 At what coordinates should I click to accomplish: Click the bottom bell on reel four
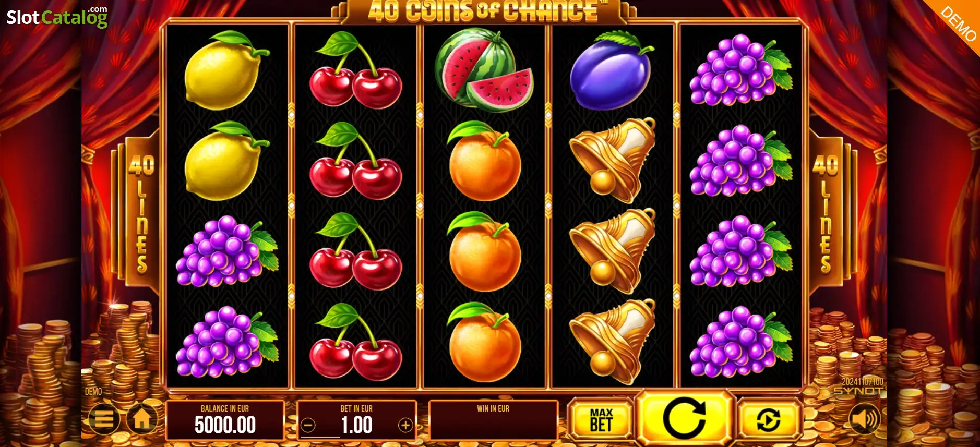click(613, 341)
